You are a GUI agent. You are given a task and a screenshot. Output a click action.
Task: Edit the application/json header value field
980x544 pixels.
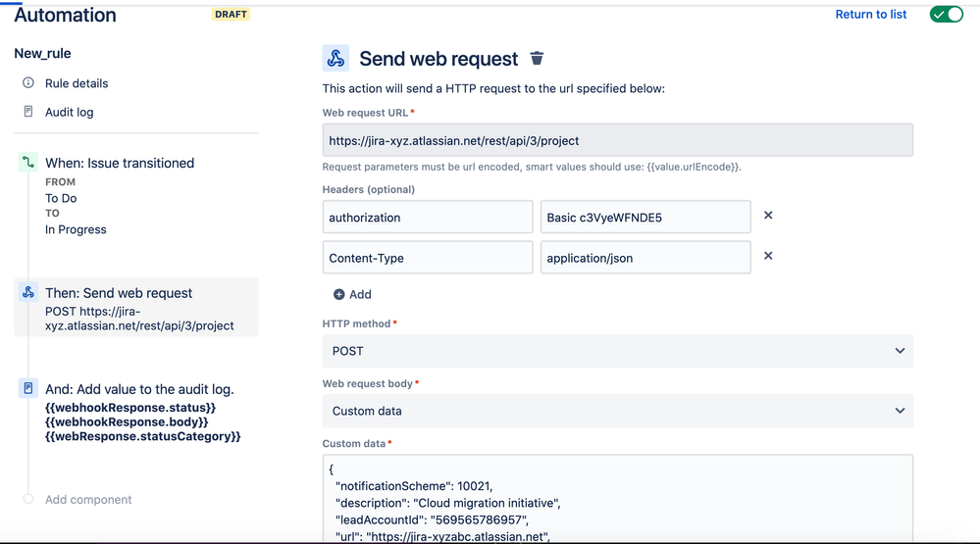pos(645,258)
